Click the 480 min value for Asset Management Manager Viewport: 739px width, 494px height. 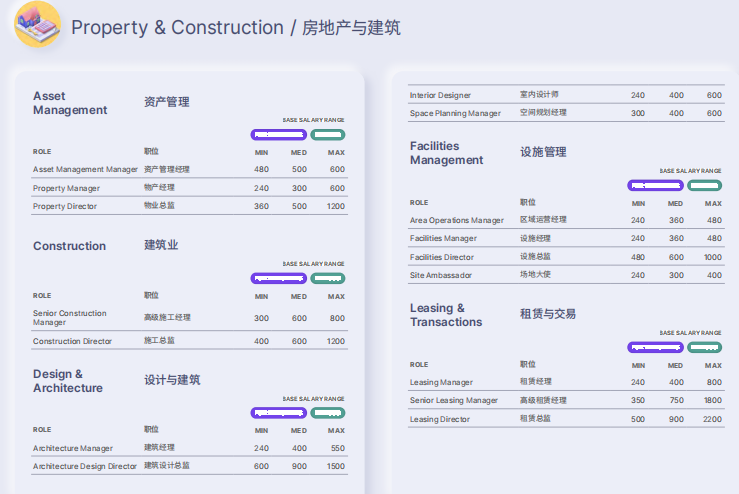click(262, 169)
